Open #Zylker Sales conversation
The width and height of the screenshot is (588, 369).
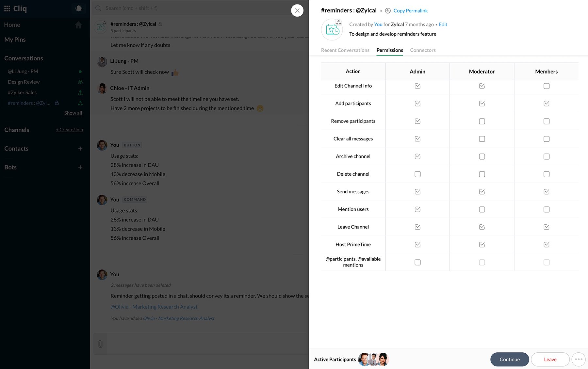click(22, 93)
